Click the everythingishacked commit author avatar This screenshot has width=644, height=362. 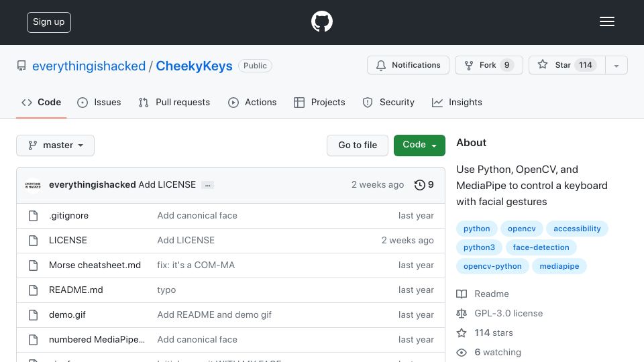[x=33, y=185]
